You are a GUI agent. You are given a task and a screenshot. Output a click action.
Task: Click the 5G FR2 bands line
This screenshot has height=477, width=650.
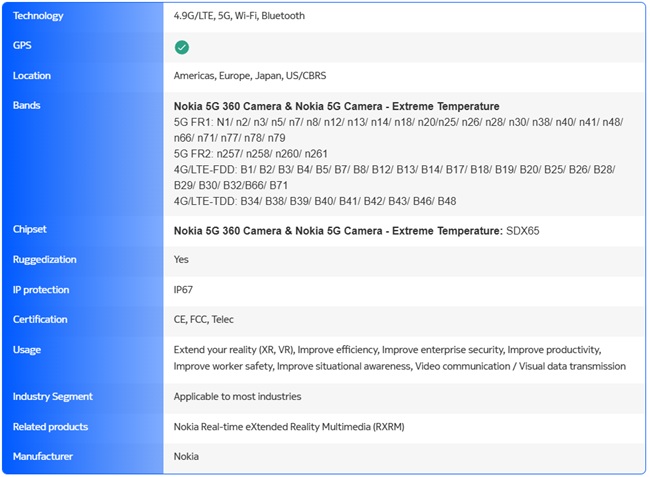pyautogui.click(x=250, y=154)
